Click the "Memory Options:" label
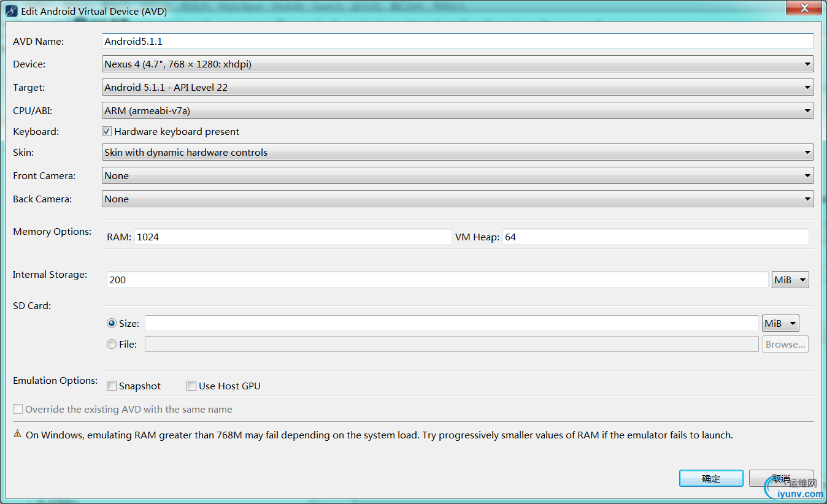This screenshot has width=827, height=504. pyautogui.click(x=52, y=231)
